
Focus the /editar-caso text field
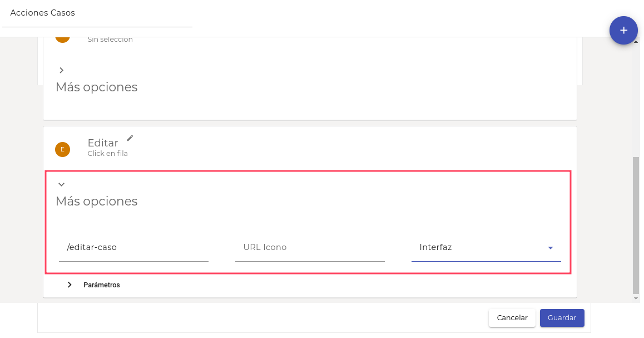[133, 247]
